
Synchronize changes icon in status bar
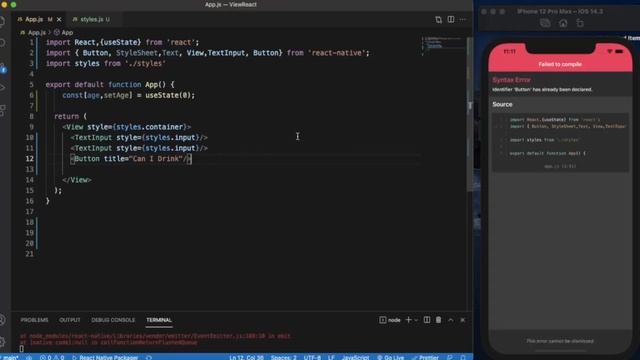[29, 357]
